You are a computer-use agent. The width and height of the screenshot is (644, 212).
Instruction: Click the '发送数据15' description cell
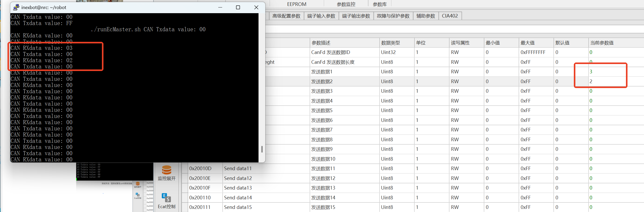click(345, 207)
